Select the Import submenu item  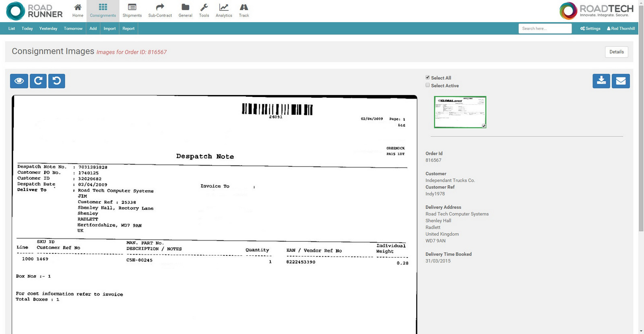pos(109,29)
